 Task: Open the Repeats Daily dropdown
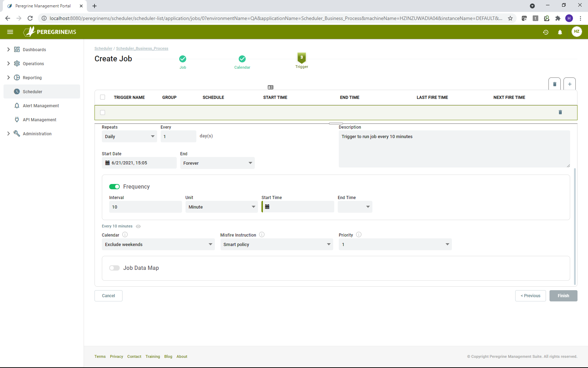tap(129, 136)
